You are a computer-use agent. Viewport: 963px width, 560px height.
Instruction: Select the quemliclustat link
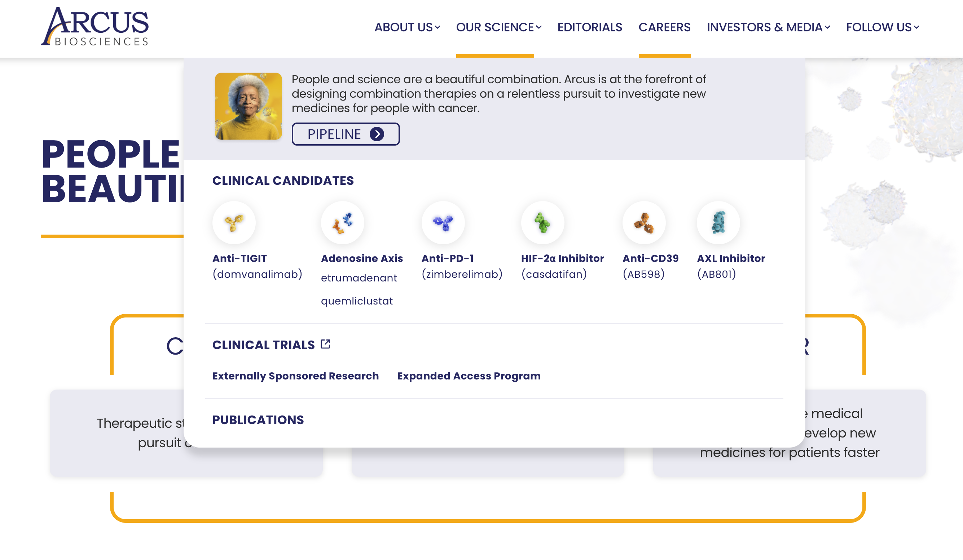coord(357,301)
